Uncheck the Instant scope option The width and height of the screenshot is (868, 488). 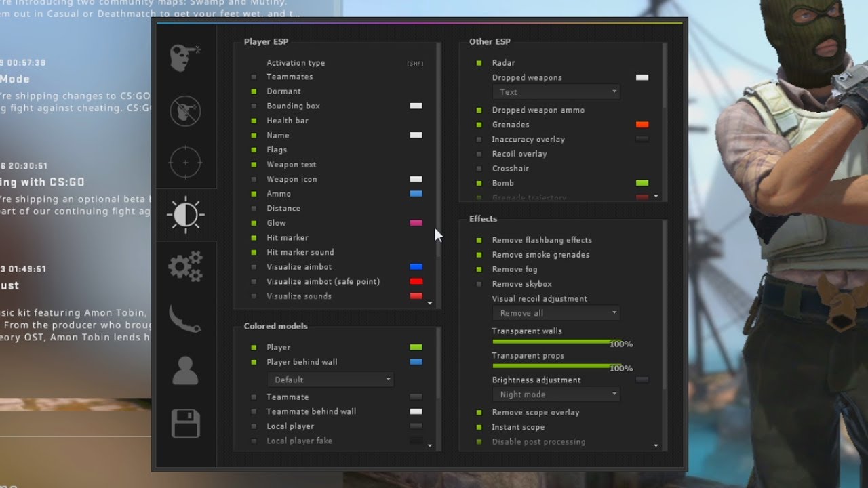point(479,428)
